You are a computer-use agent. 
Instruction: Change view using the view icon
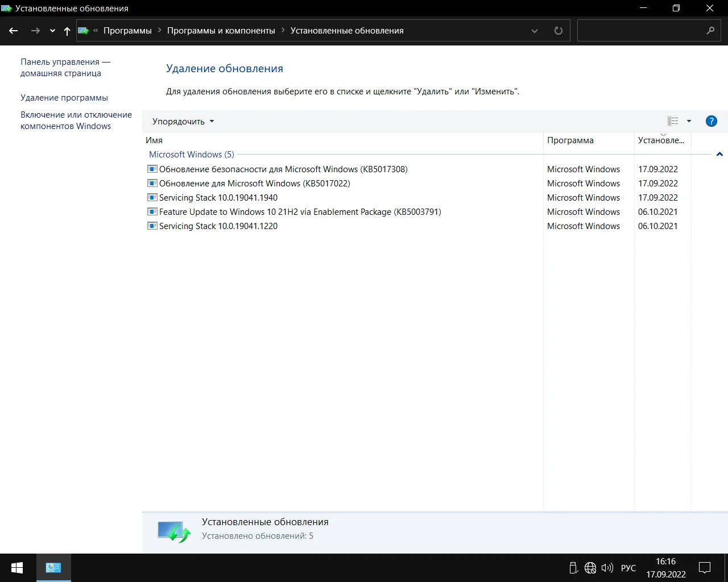coord(673,121)
